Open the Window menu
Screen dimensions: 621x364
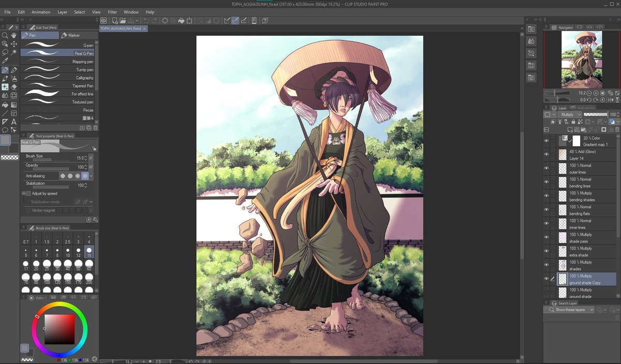coord(131,12)
